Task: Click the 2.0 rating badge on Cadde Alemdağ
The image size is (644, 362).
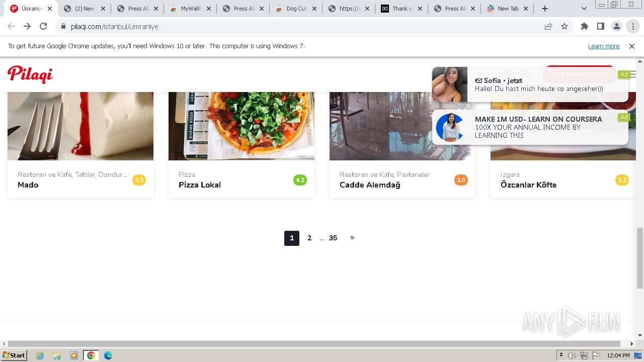Action: [461, 180]
